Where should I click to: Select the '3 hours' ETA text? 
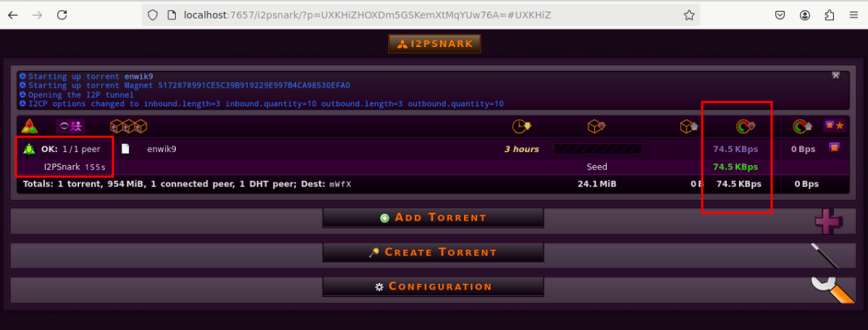(521, 149)
